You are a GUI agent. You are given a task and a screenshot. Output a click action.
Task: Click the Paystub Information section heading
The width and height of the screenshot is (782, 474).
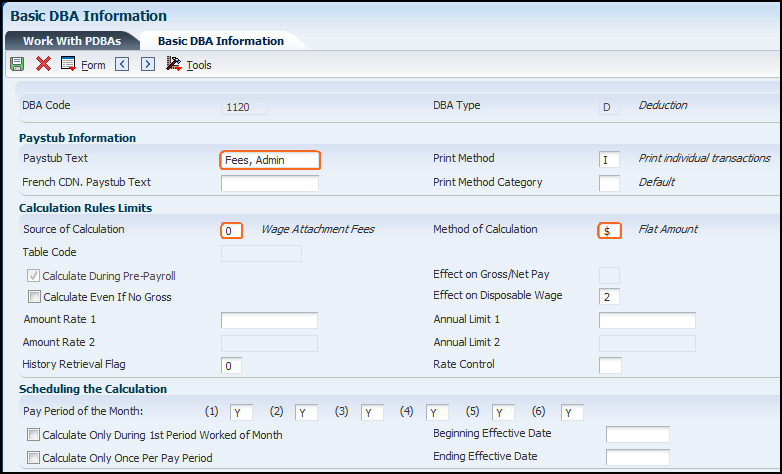77,138
